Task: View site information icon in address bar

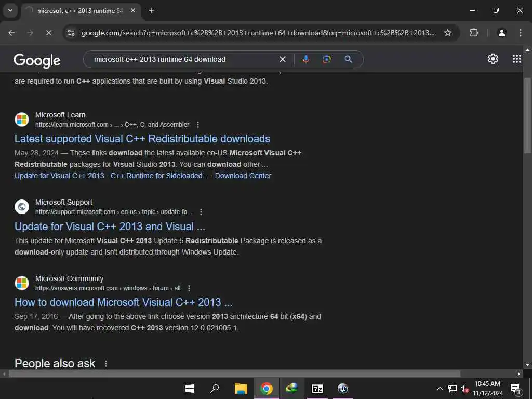Action: 71,33
